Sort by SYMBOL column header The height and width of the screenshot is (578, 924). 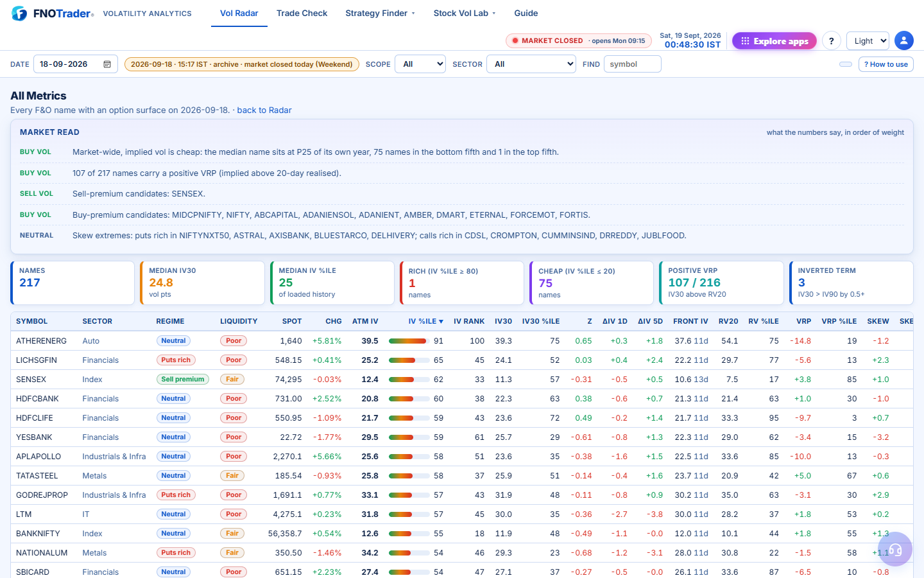(32, 321)
